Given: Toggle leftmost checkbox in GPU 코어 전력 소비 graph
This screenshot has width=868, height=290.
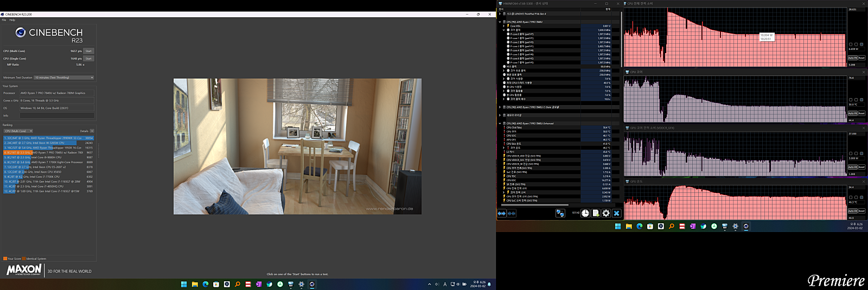Looking at the screenshot, I should pyautogui.click(x=850, y=153).
